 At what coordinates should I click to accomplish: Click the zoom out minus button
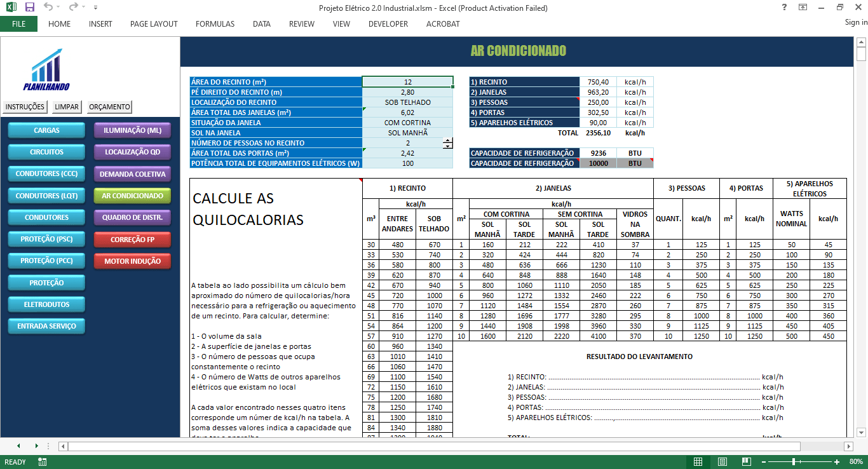(x=764, y=462)
